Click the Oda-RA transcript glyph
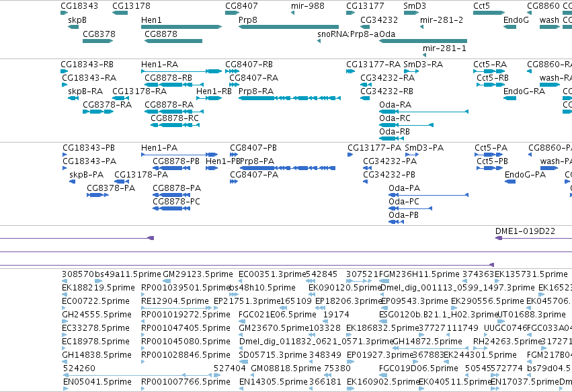The image size is (572, 392). pos(424,112)
